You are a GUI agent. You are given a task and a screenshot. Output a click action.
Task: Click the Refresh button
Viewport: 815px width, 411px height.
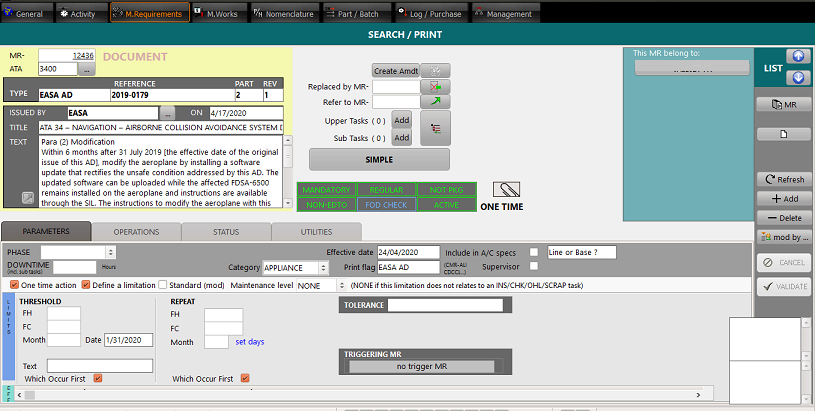pyautogui.click(x=784, y=179)
